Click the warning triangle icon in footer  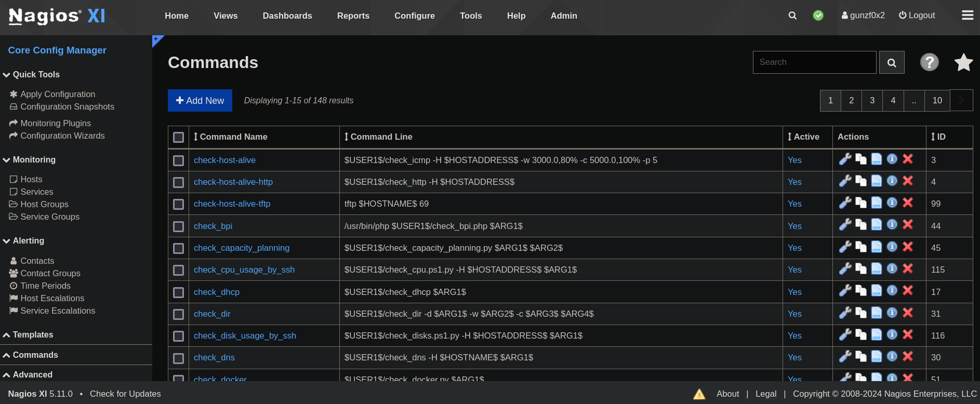699,394
